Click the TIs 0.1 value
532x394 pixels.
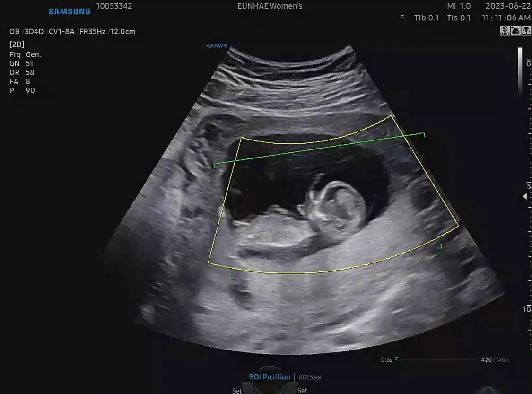coord(459,18)
